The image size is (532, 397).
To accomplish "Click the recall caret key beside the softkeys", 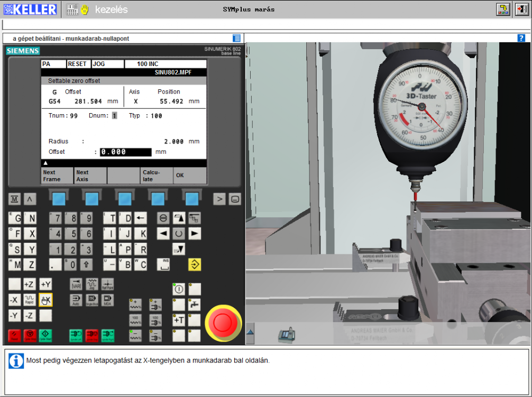I will [x=30, y=199].
